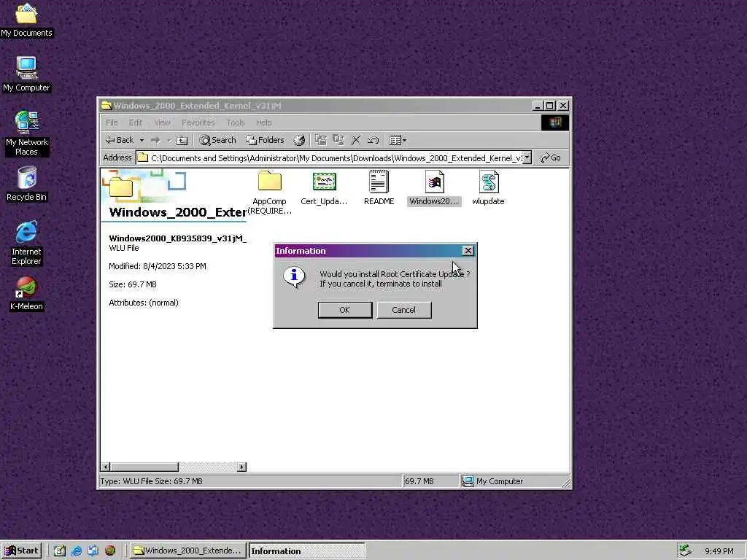Go Back in Explorer toolbar
The image size is (747, 560).
[120, 140]
